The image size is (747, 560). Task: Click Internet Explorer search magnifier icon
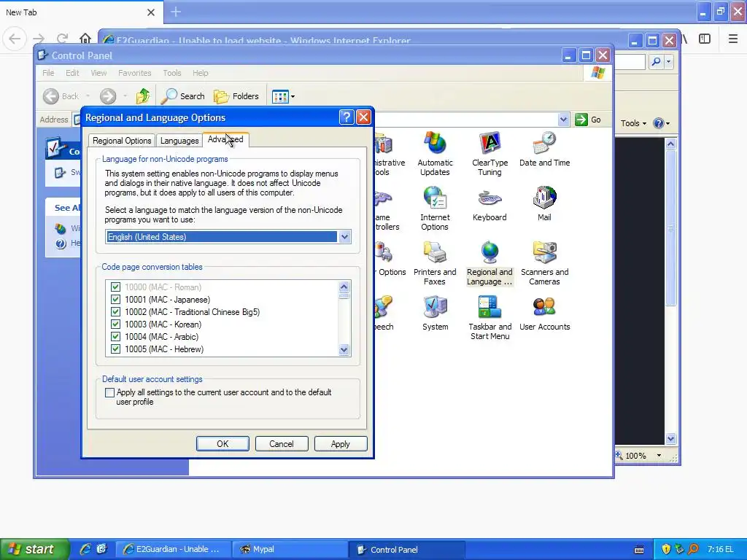656,61
